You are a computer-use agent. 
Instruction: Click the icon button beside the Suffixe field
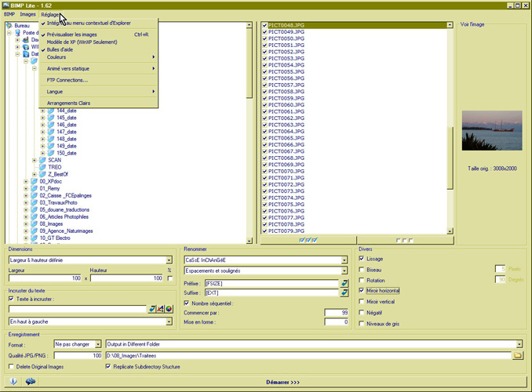(344, 292)
